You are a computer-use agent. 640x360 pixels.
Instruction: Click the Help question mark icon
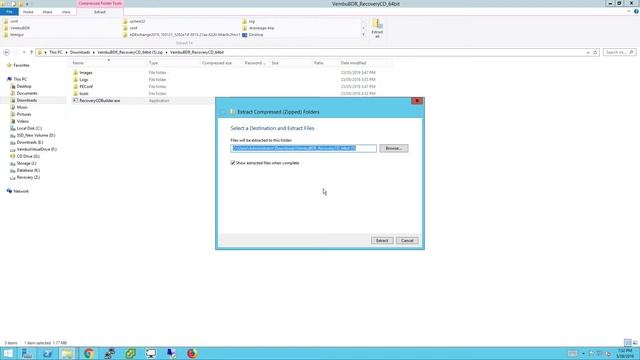pyautogui.click(x=636, y=11)
